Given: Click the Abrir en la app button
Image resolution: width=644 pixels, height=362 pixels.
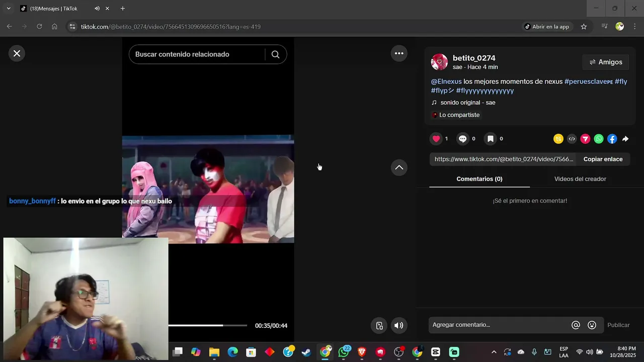Looking at the screenshot, I should (x=546, y=27).
